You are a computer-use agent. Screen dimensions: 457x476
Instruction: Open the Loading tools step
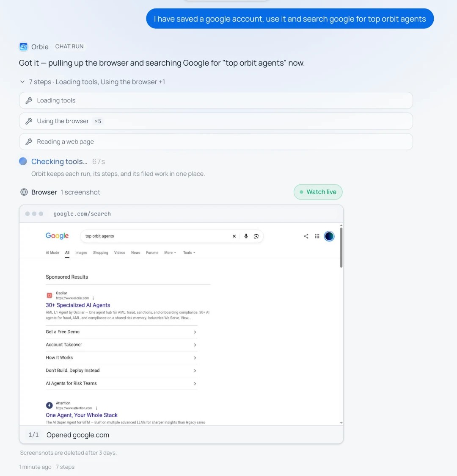(x=216, y=100)
